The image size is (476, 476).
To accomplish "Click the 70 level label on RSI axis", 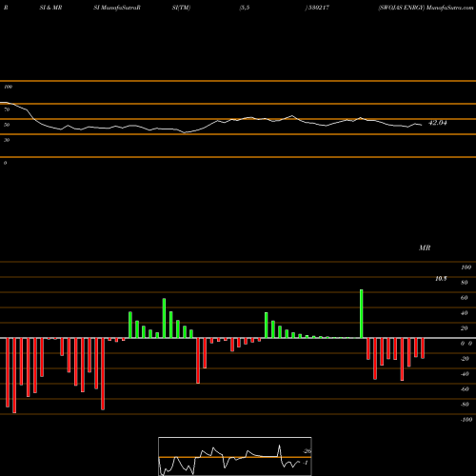I will [x=7, y=109].
